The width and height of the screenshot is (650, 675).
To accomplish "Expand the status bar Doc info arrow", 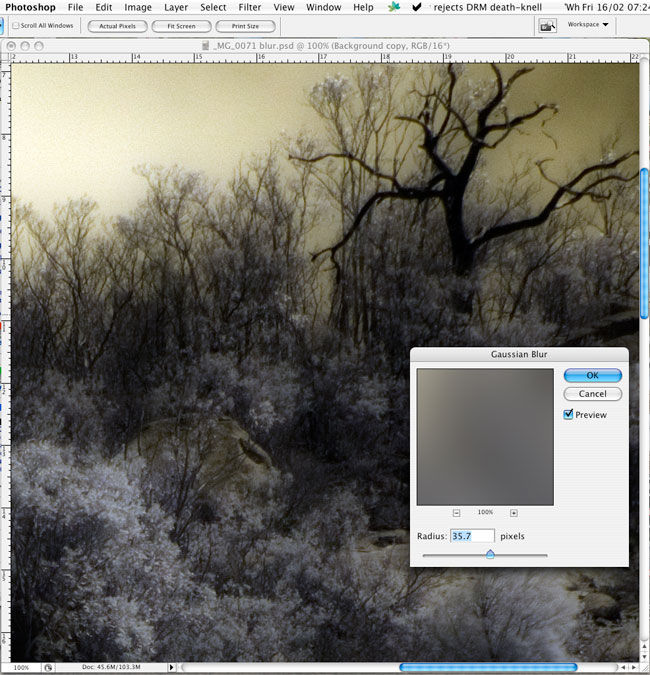I will (171, 667).
